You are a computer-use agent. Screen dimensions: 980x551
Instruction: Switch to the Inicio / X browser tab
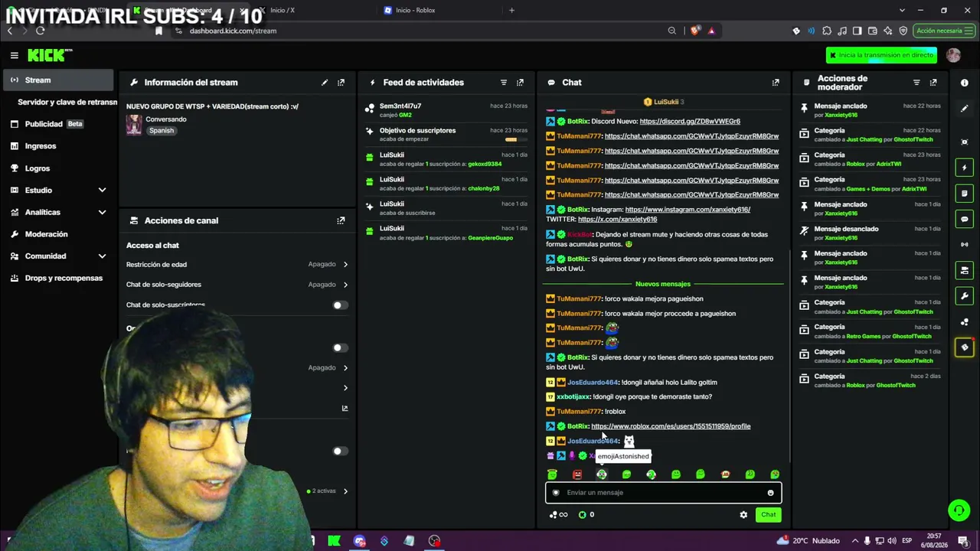306,10
